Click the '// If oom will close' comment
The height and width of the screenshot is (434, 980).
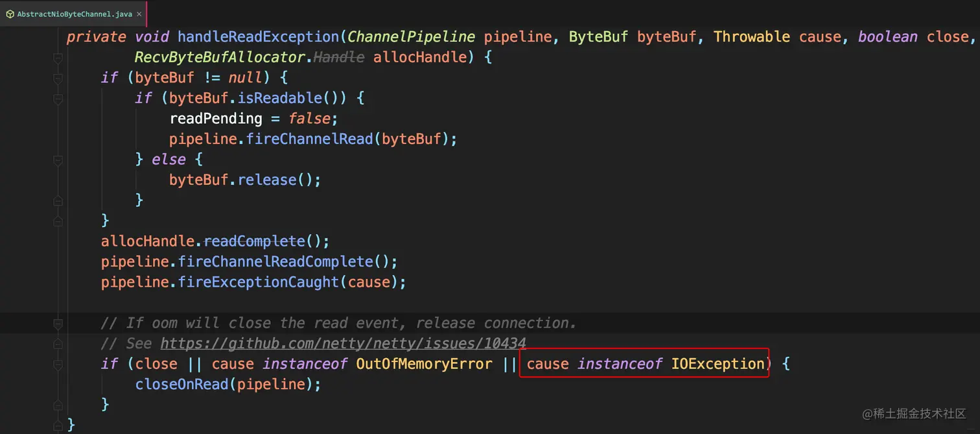click(338, 323)
